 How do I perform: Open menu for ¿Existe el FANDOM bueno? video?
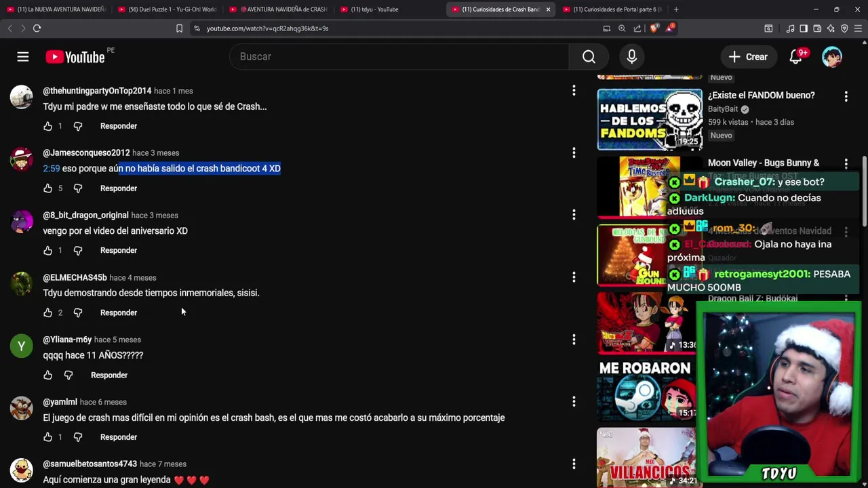[846, 97]
